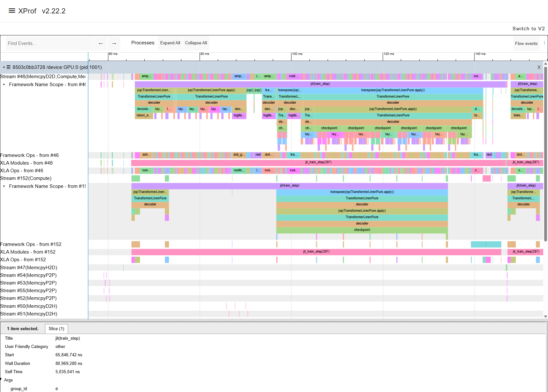Click the Start value 65,846,742 ns
This screenshot has width=548, height=392.
pyautogui.click(x=69, y=355)
